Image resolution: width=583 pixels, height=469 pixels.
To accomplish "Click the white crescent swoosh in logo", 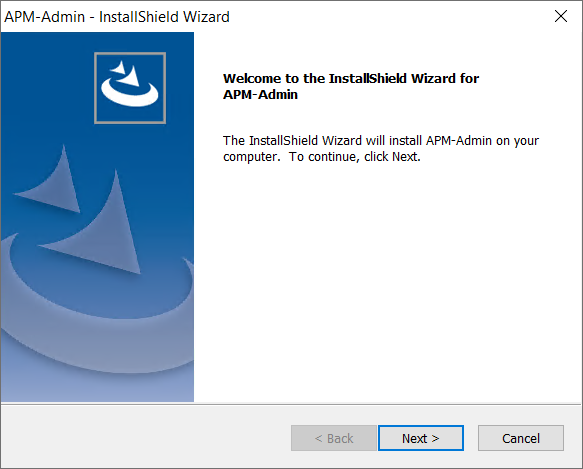I will pos(129,95).
